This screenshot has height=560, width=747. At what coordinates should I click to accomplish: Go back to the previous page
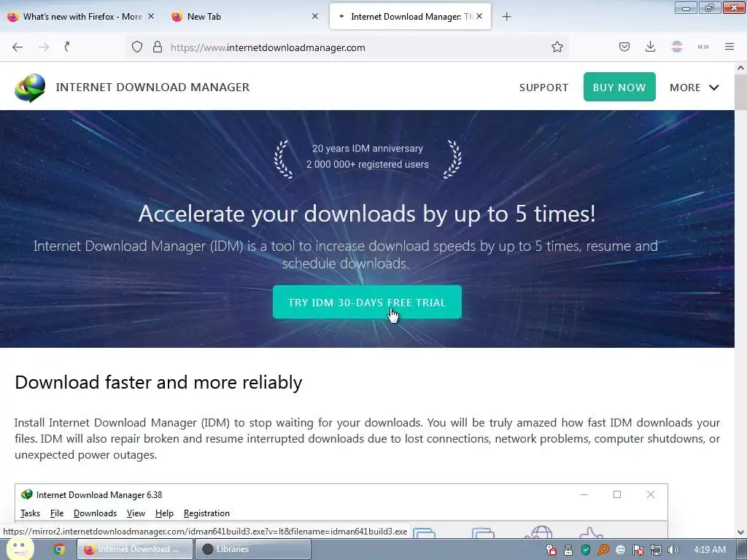[18, 47]
